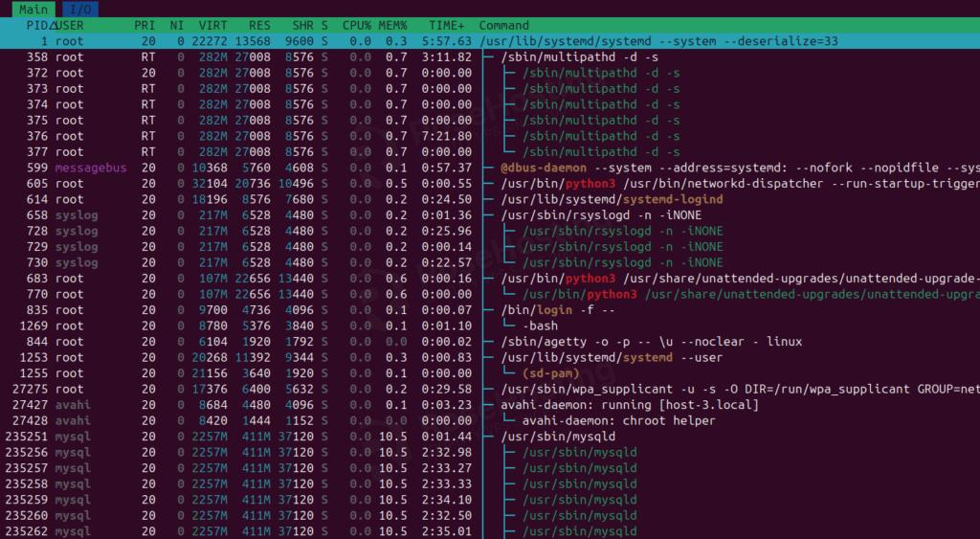The width and height of the screenshot is (980, 539).
Task: Sort by SHR column header
Action: pos(302,26)
